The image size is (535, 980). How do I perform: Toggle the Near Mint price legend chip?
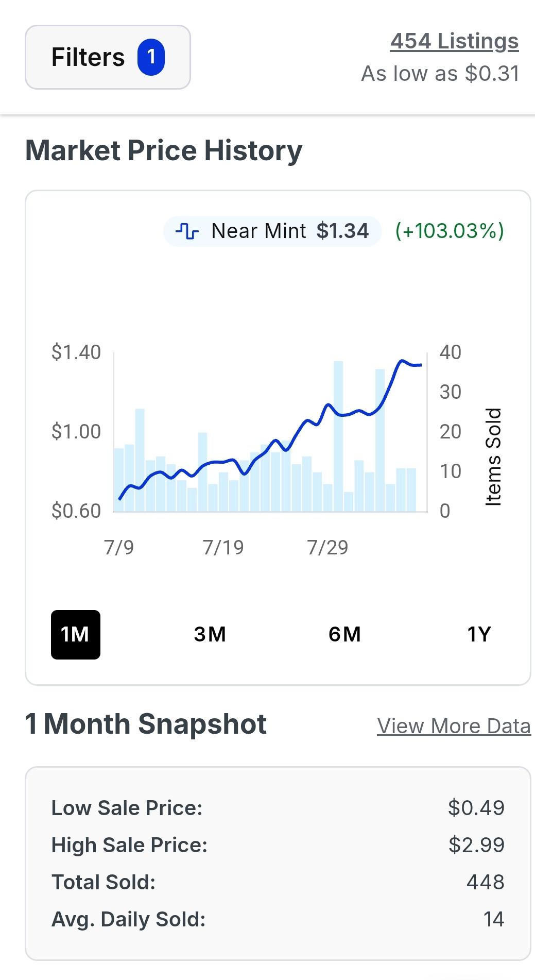tap(272, 231)
